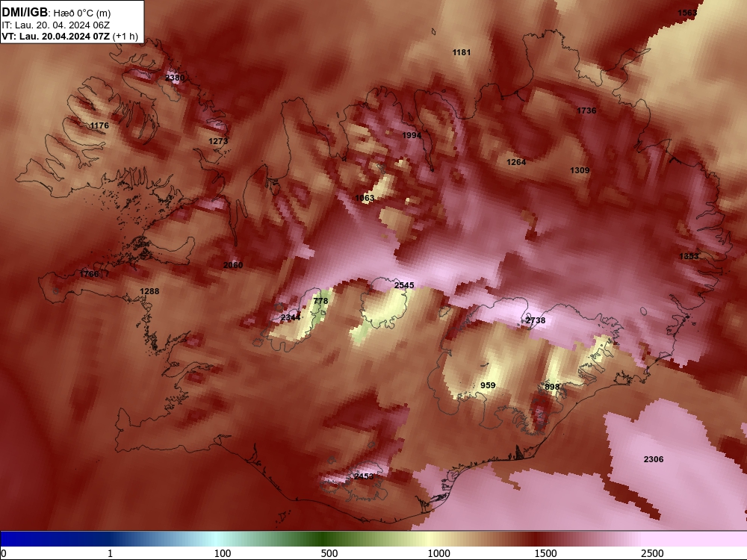Image resolution: width=747 pixels, height=560 pixels.
Task: Select the 898 value label
Action: (x=552, y=387)
